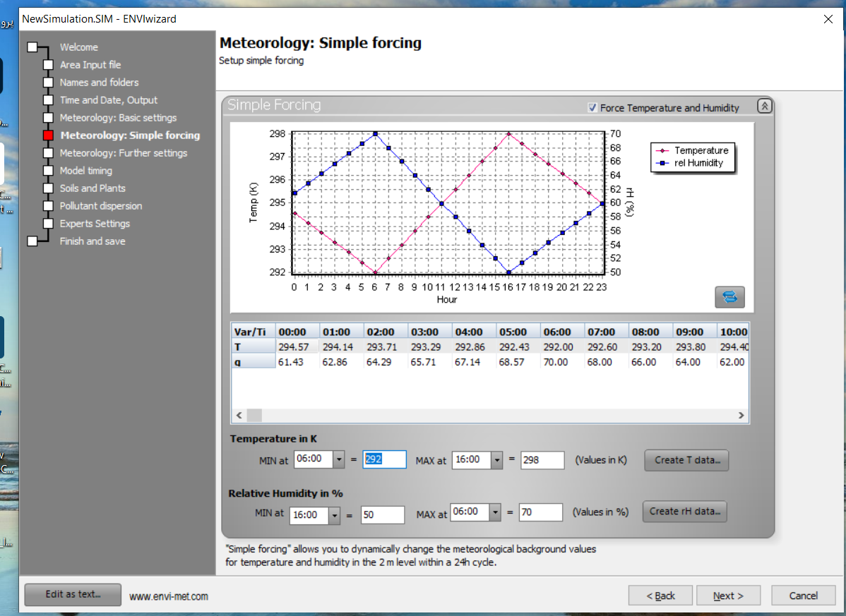Image resolution: width=846 pixels, height=616 pixels.
Task: Open temperature MIN time dropdown
Action: coord(339,460)
